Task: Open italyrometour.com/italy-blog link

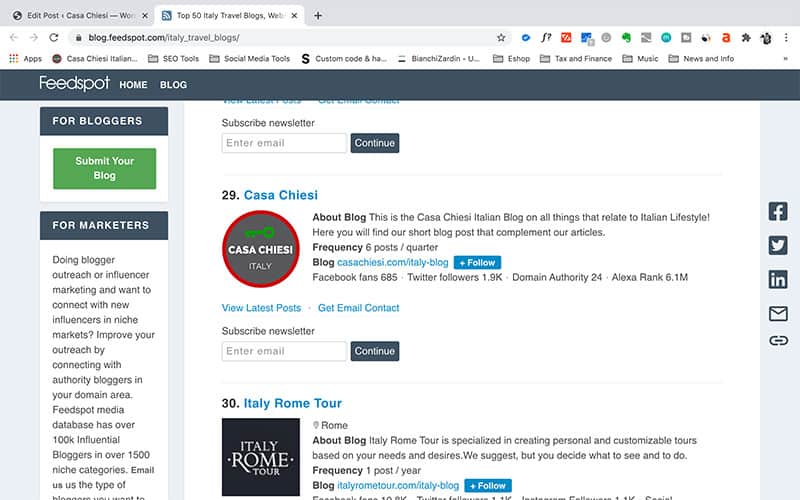Action: (398, 485)
